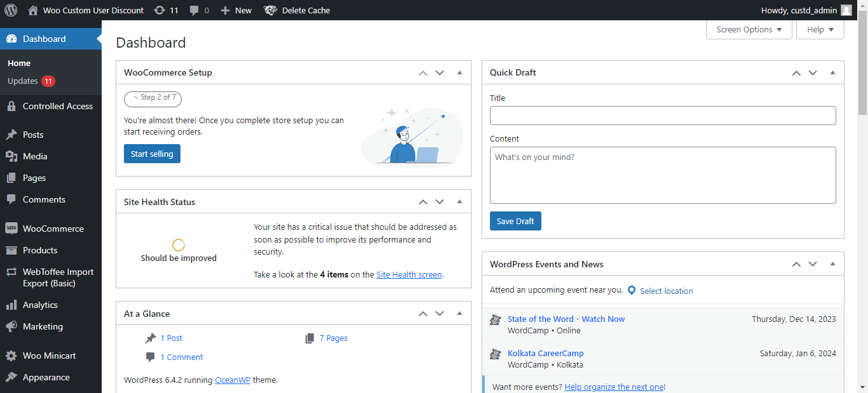Click Help organize the next one link
868x393 pixels.
(x=614, y=387)
